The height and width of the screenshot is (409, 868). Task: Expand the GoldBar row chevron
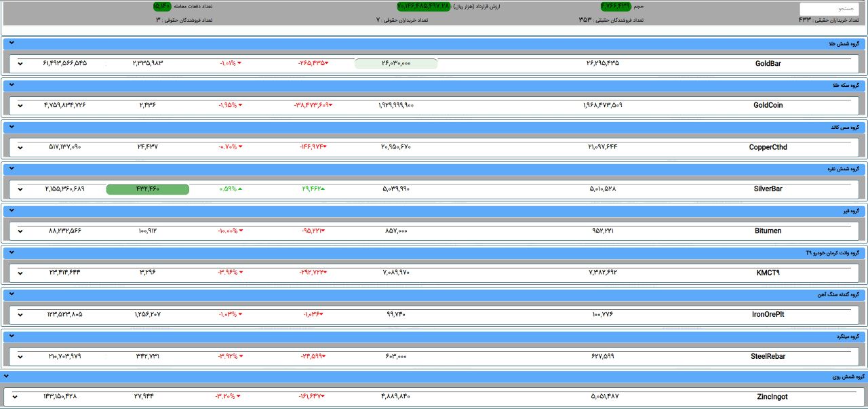click(20, 64)
